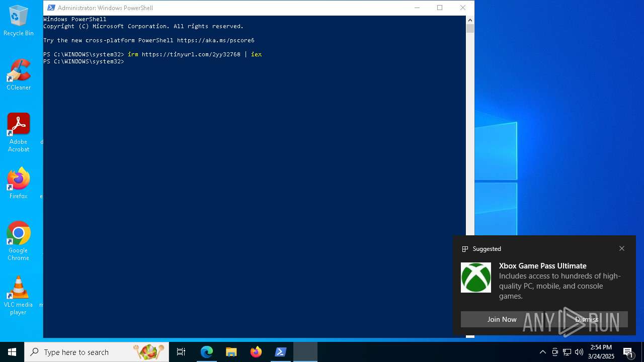Close the Suggested notification with X

[622, 248]
